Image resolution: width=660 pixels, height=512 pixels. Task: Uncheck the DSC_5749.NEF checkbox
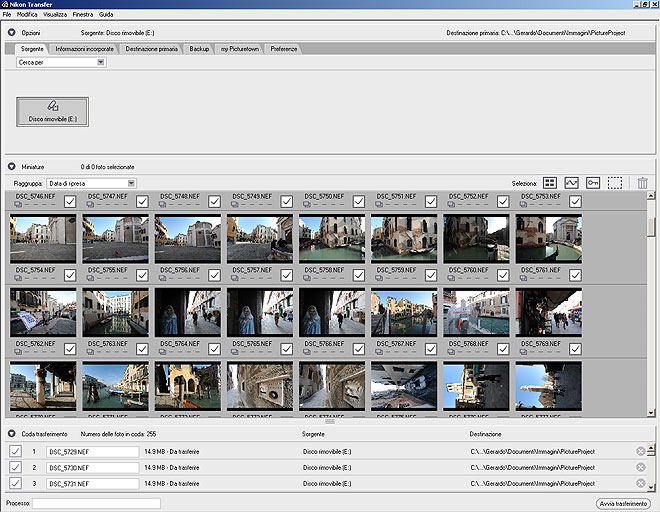pyautogui.click(x=287, y=202)
